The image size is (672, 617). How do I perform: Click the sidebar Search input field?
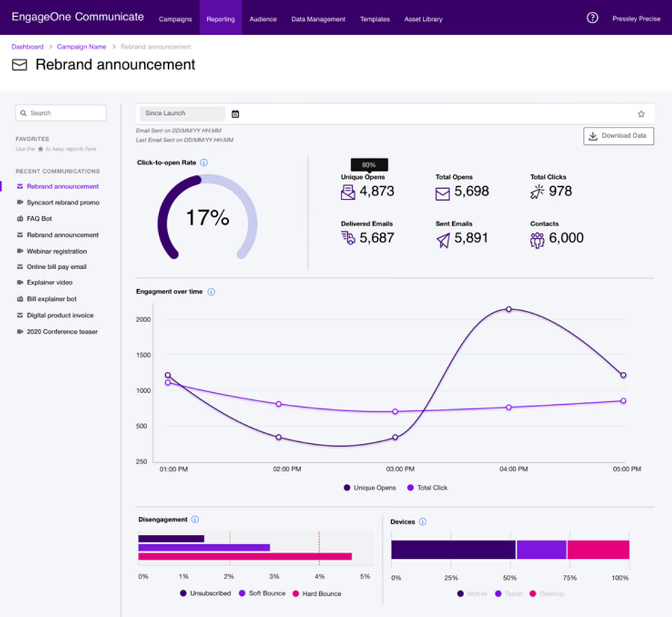click(62, 113)
